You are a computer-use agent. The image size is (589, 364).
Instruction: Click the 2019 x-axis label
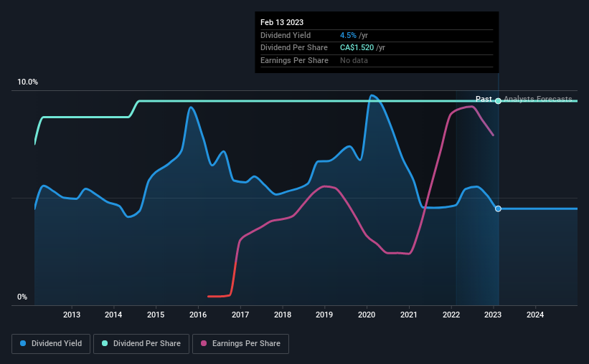coord(324,315)
